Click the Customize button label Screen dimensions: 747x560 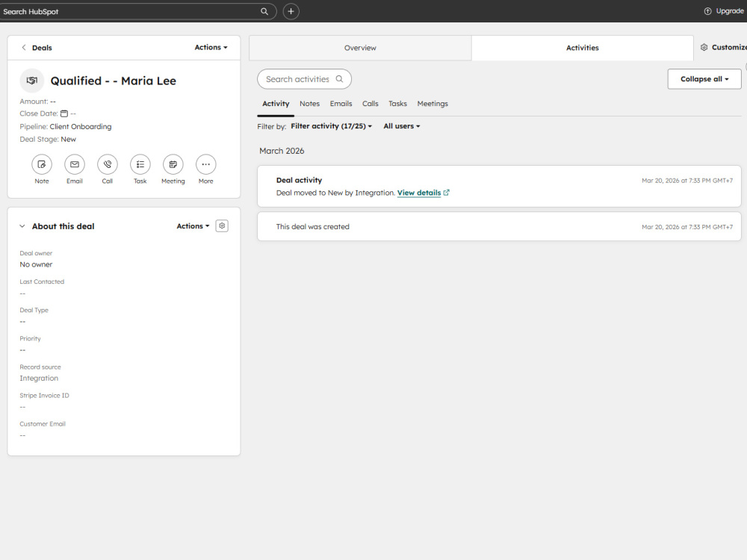pyautogui.click(x=729, y=47)
